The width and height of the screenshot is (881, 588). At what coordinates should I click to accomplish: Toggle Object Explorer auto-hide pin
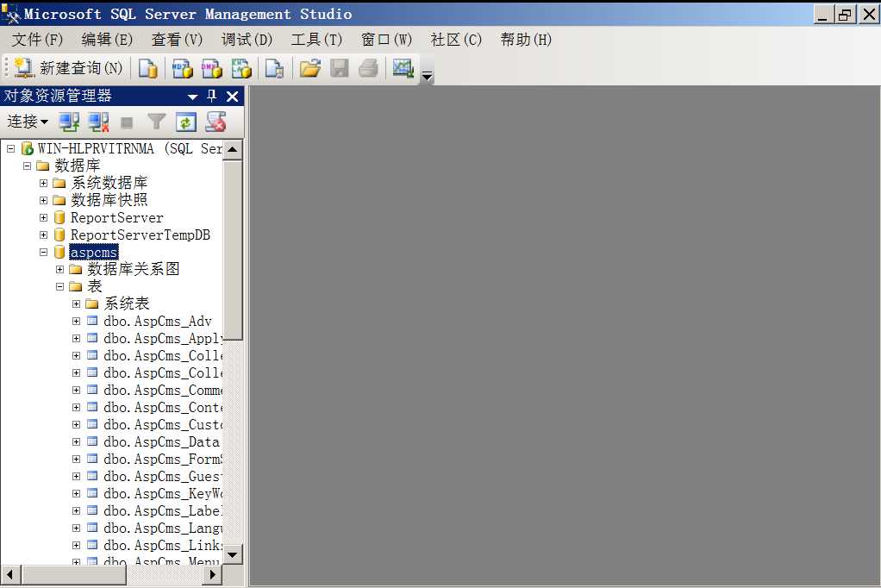pos(212,96)
